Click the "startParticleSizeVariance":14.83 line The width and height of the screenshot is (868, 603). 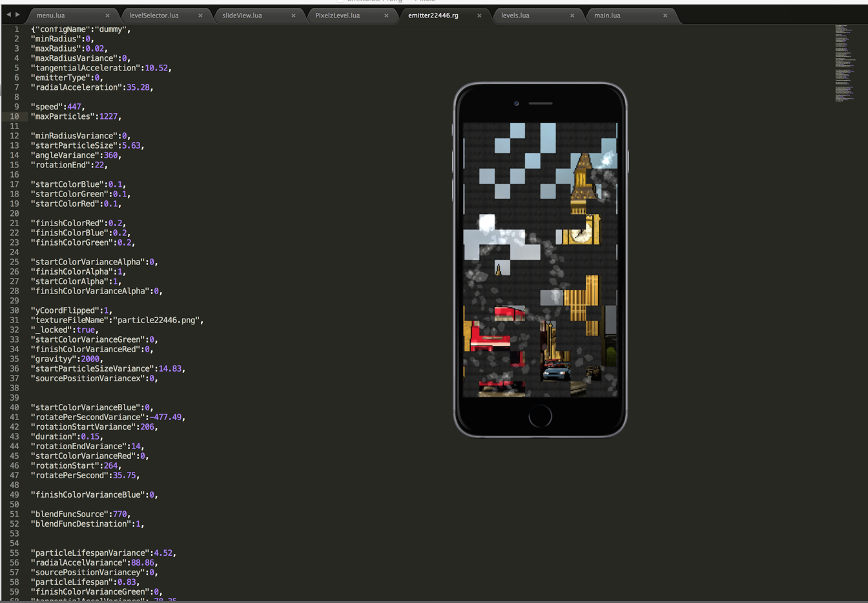click(108, 368)
